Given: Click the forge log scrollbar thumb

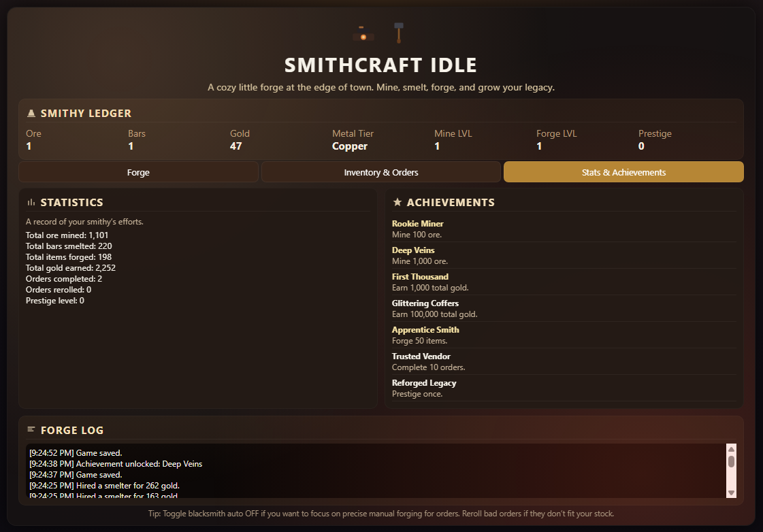Looking at the screenshot, I should (732, 461).
